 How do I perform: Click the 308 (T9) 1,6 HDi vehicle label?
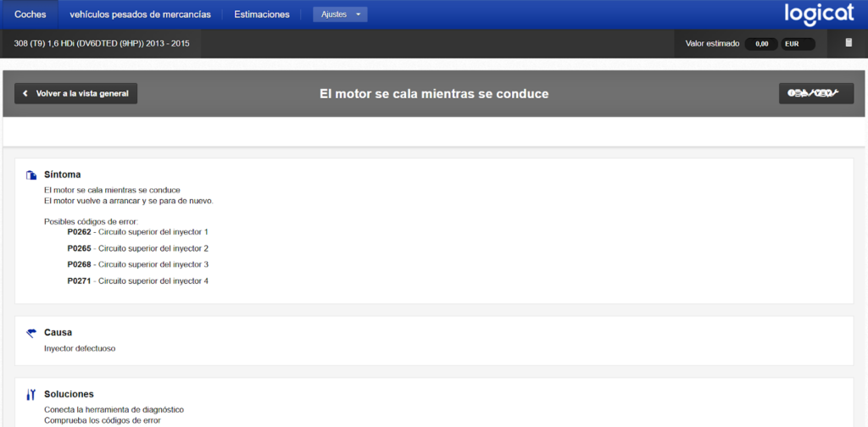tap(102, 43)
